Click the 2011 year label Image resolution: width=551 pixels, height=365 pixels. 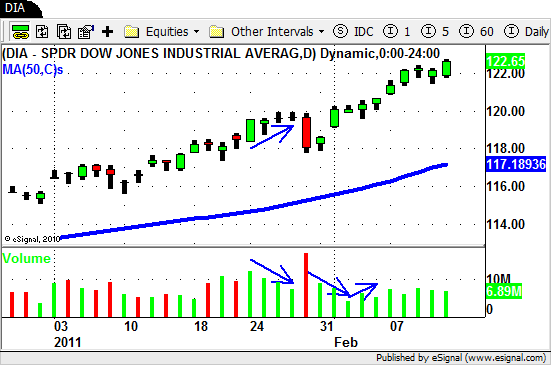(67, 342)
